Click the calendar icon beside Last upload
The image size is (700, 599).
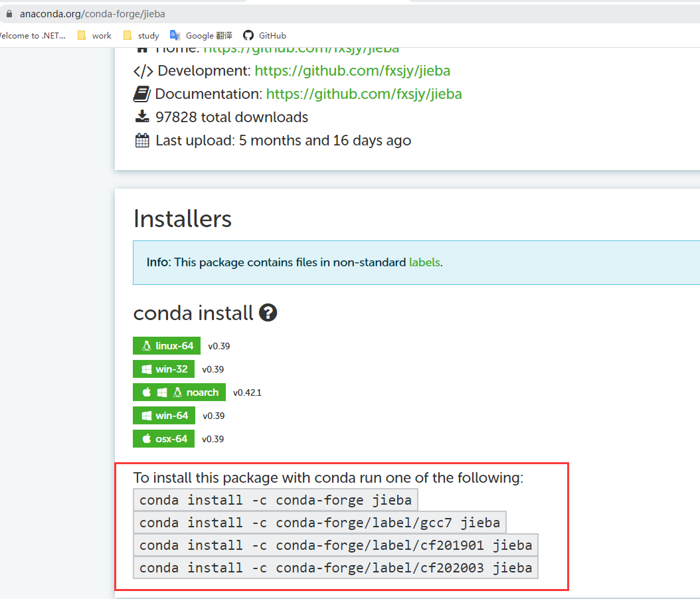[141, 140]
